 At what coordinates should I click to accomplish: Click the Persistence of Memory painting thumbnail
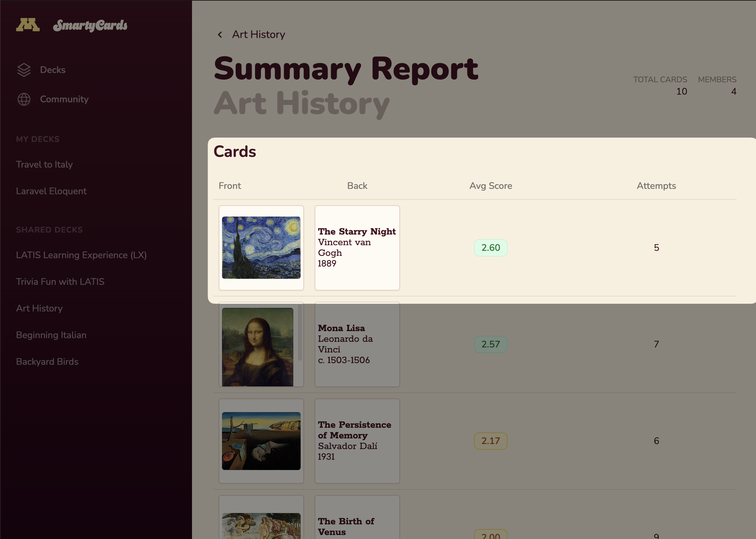click(x=261, y=441)
